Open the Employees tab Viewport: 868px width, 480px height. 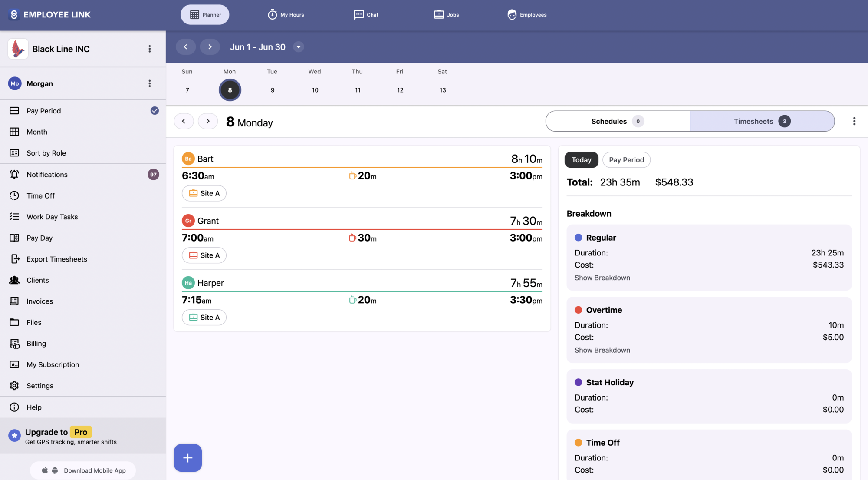point(527,15)
